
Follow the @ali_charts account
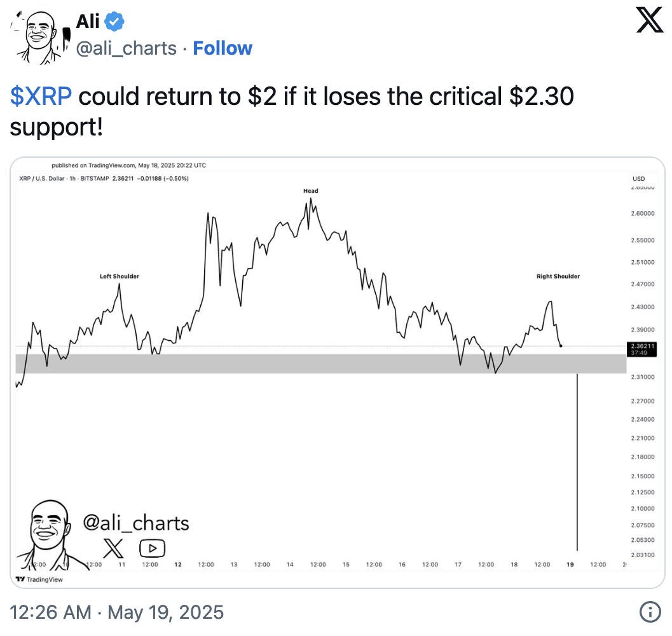[223, 48]
